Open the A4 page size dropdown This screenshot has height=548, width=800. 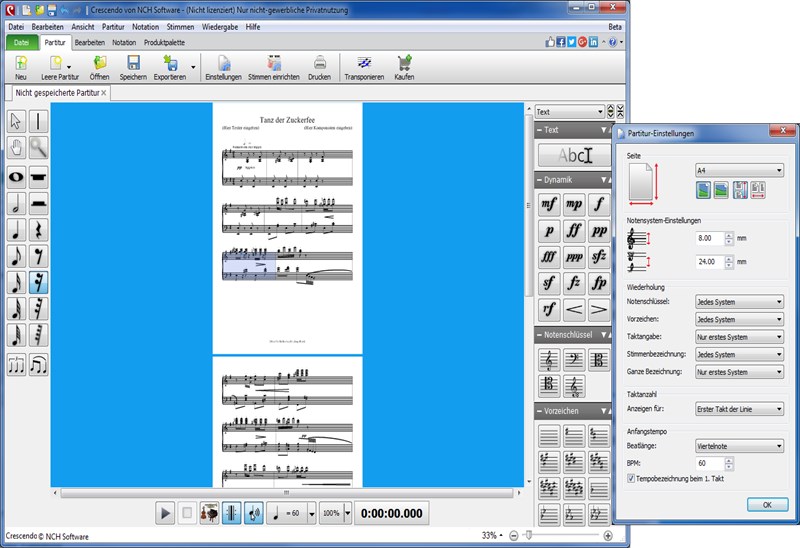[x=739, y=170]
